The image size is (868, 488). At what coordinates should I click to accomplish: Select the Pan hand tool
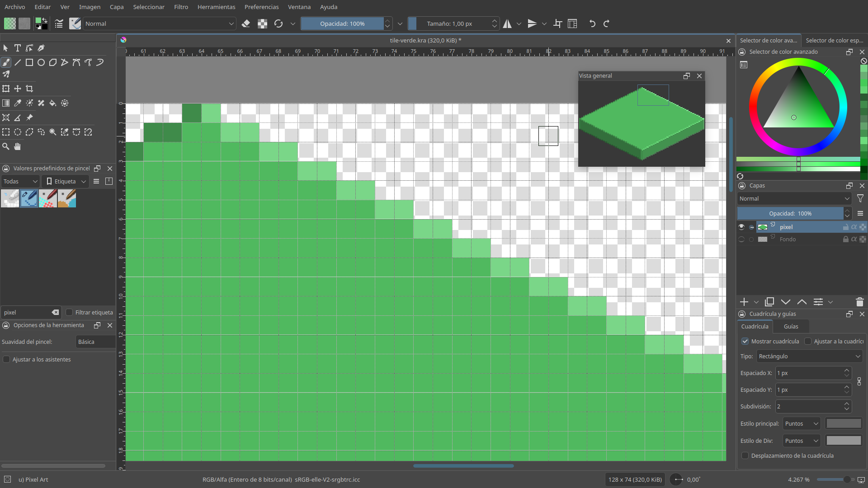point(18,146)
